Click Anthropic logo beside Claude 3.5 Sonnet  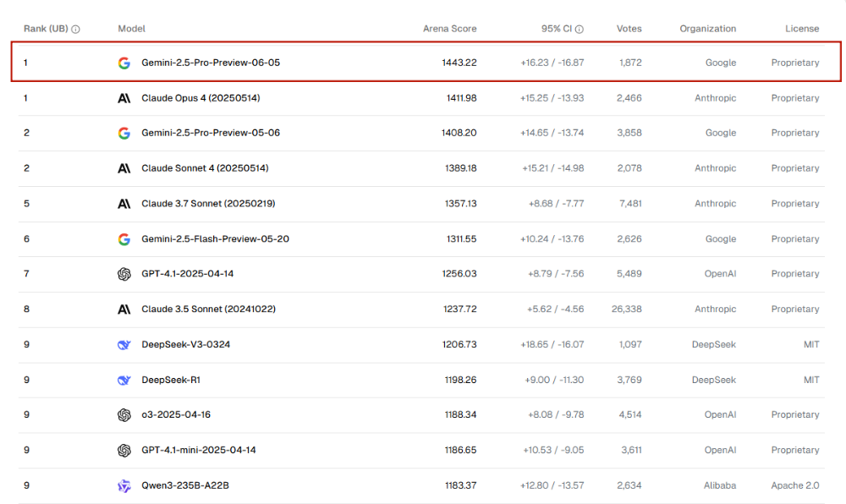point(124,310)
